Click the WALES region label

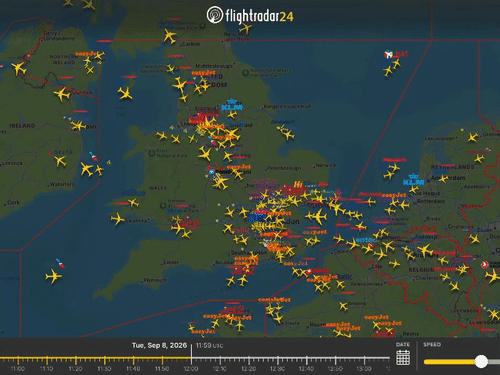[x=158, y=188]
